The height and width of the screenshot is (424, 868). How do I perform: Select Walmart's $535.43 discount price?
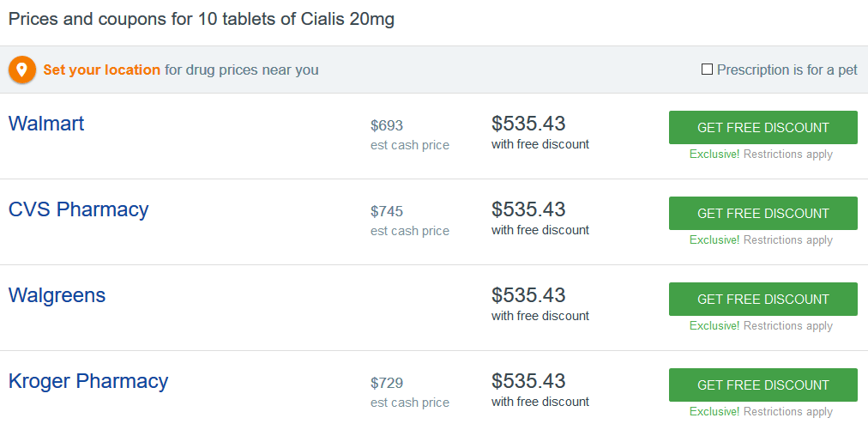coord(528,124)
